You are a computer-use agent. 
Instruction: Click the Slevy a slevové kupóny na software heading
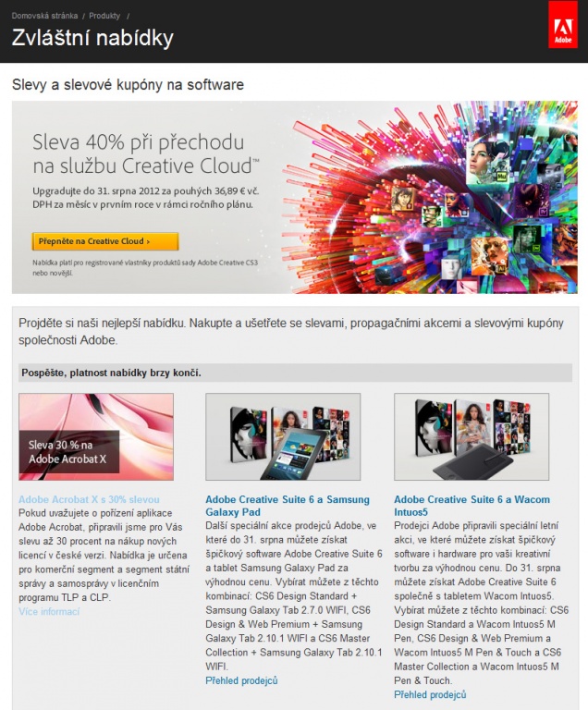[128, 85]
